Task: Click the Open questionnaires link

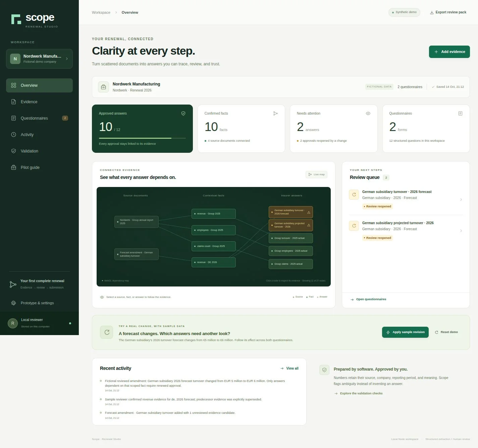Action: [x=368, y=299]
